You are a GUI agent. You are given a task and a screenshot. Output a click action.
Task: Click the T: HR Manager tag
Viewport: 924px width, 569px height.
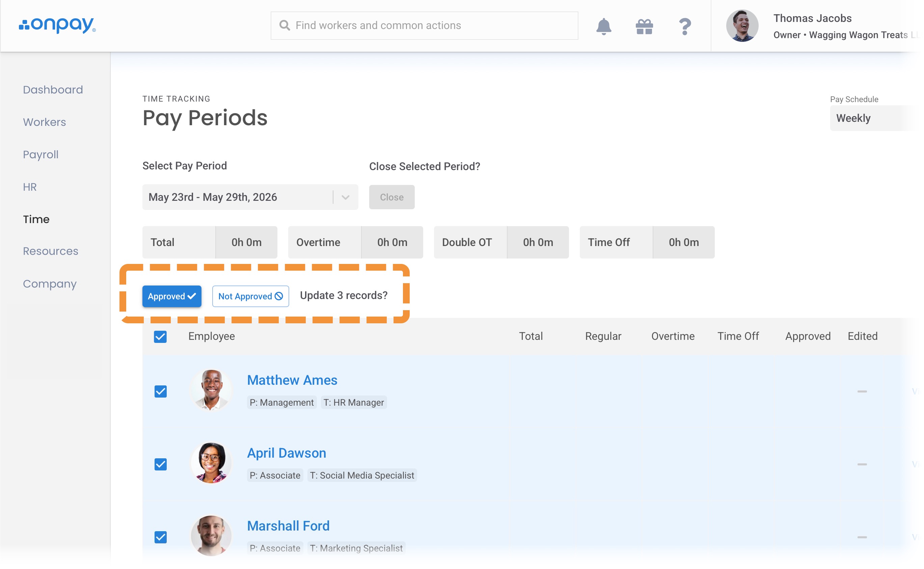click(x=354, y=402)
